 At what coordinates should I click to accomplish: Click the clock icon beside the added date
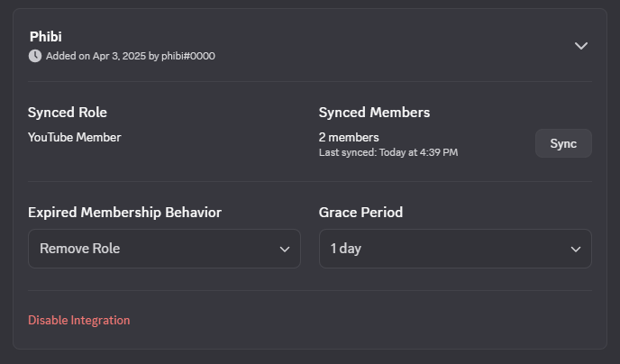click(x=35, y=56)
